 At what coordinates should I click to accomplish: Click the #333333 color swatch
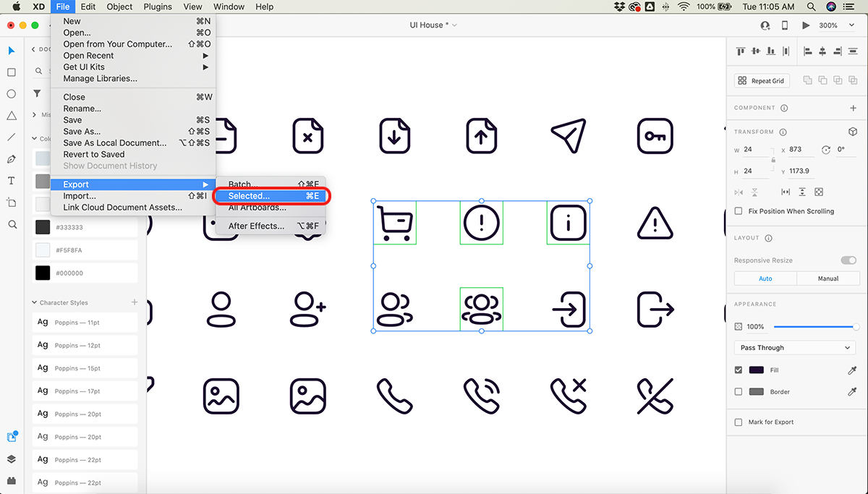click(43, 227)
